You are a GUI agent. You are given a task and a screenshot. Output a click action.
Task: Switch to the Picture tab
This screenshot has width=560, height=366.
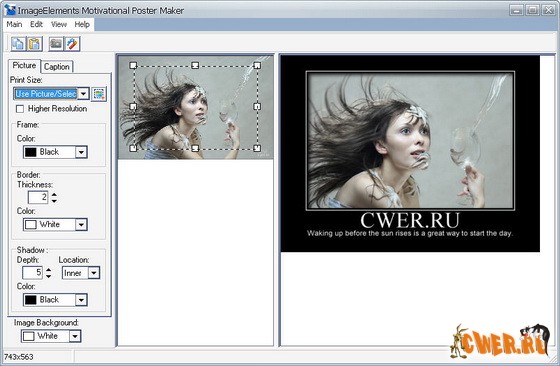pyautogui.click(x=24, y=66)
